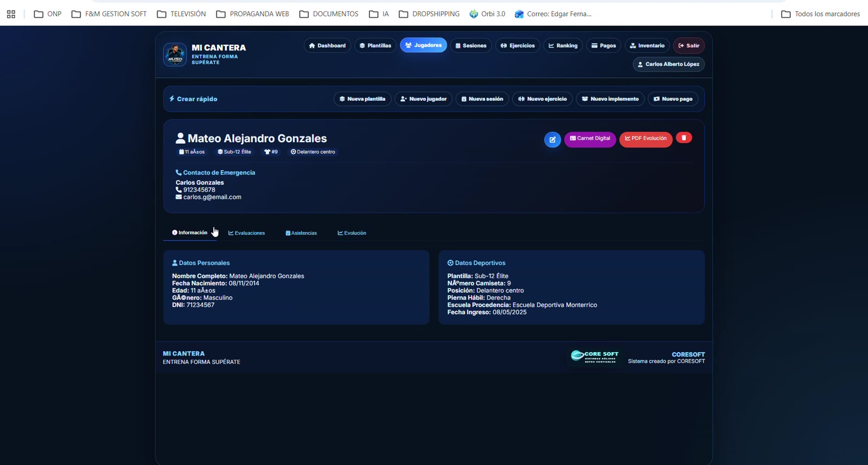The image size is (868, 465).
Task: Open the PROPAGANDA WEB bookmark folder
Action: tap(252, 14)
